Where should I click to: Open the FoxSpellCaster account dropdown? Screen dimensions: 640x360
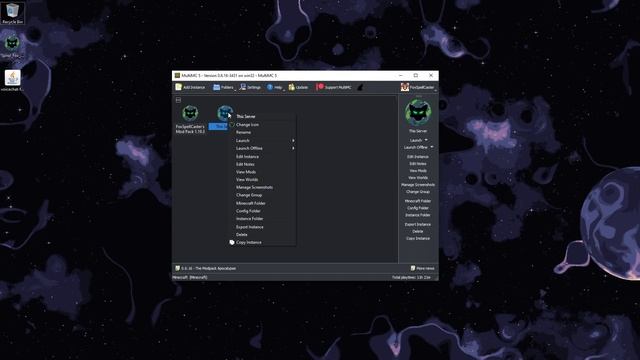tap(418, 87)
